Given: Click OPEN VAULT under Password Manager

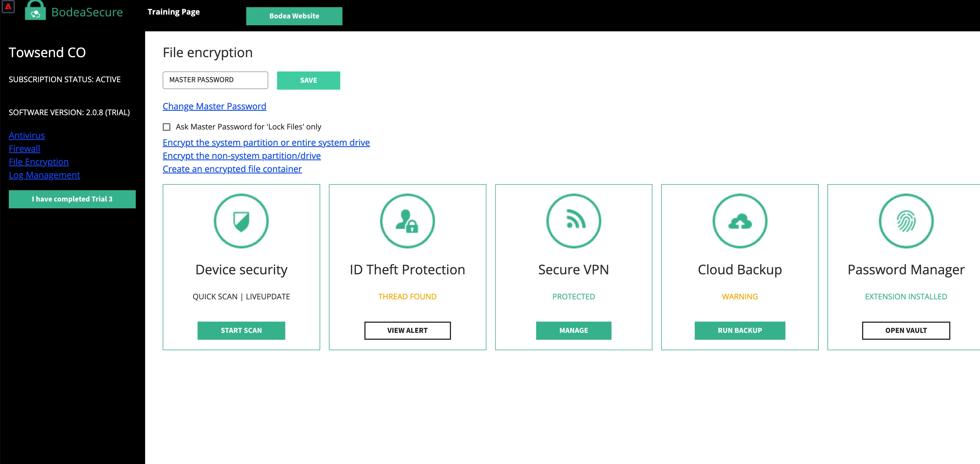Looking at the screenshot, I should click(x=906, y=330).
